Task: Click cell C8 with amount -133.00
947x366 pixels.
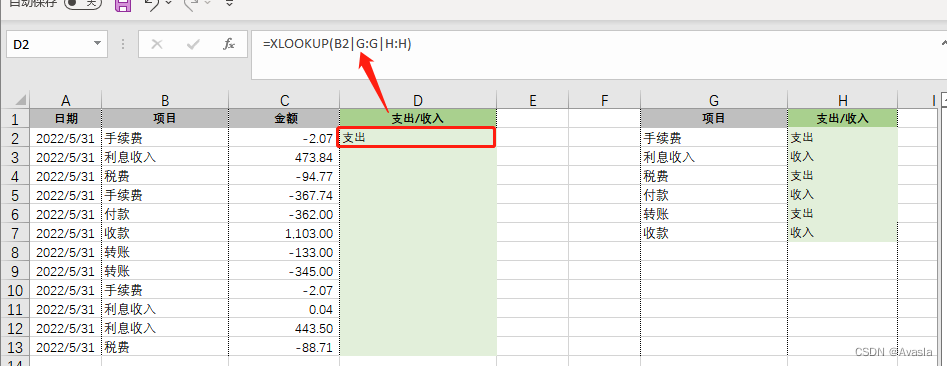Action: (284, 252)
